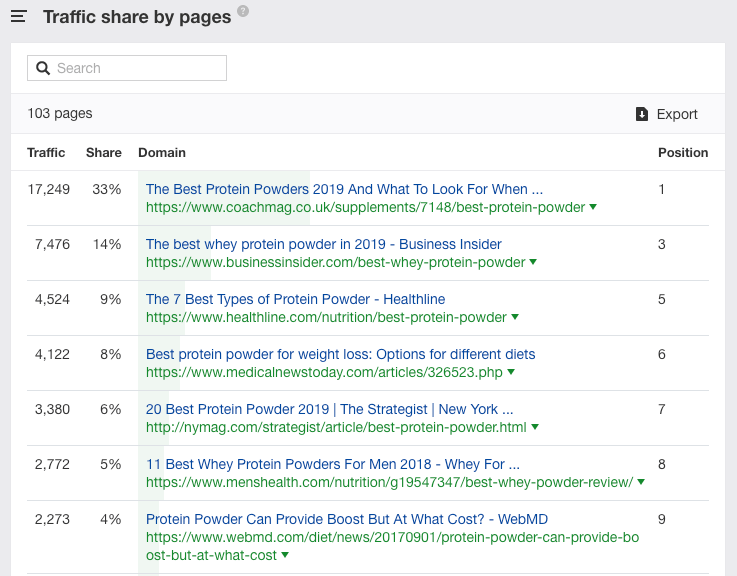The width and height of the screenshot is (737, 576).
Task: Open the healthline.com URL link
Action: pyautogui.click(x=326, y=317)
